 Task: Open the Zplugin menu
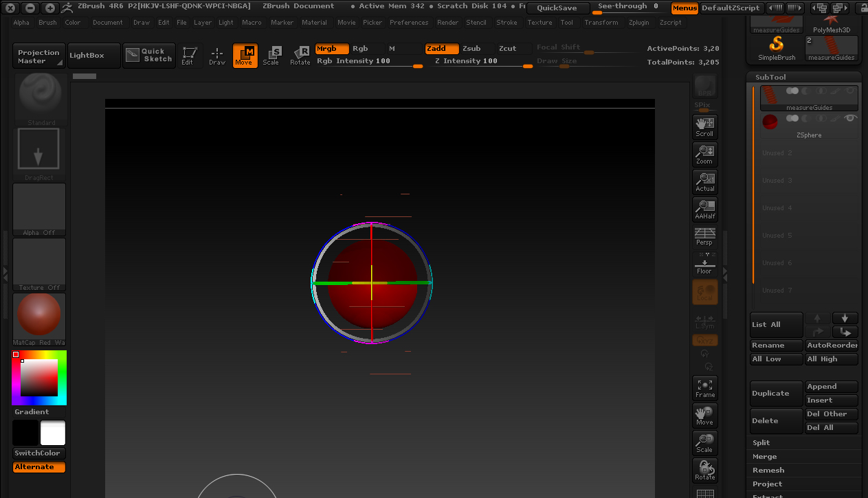pyautogui.click(x=638, y=23)
